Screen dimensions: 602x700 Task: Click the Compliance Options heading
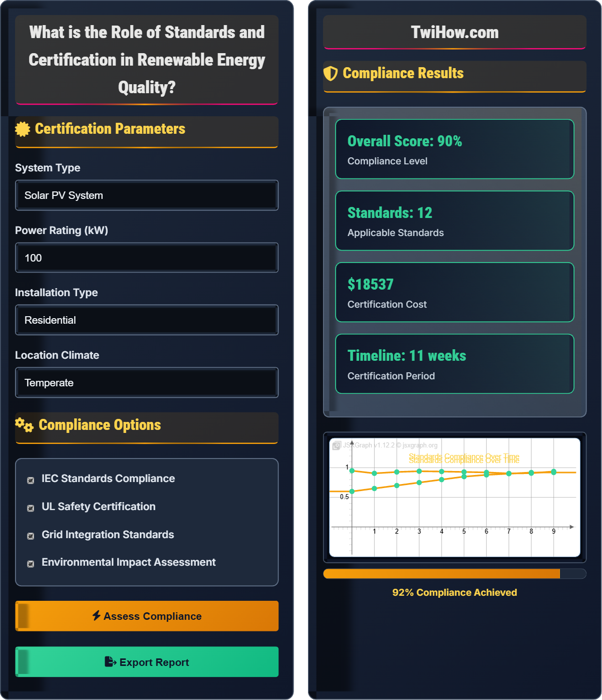[100, 425]
